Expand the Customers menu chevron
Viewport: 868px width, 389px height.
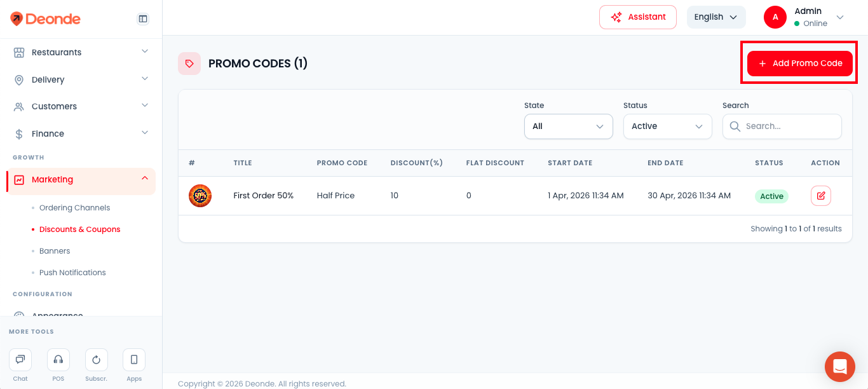[145, 106]
